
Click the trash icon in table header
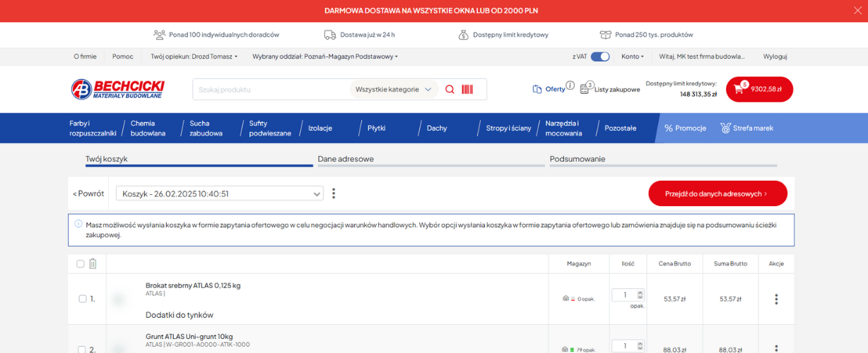[93, 263]
